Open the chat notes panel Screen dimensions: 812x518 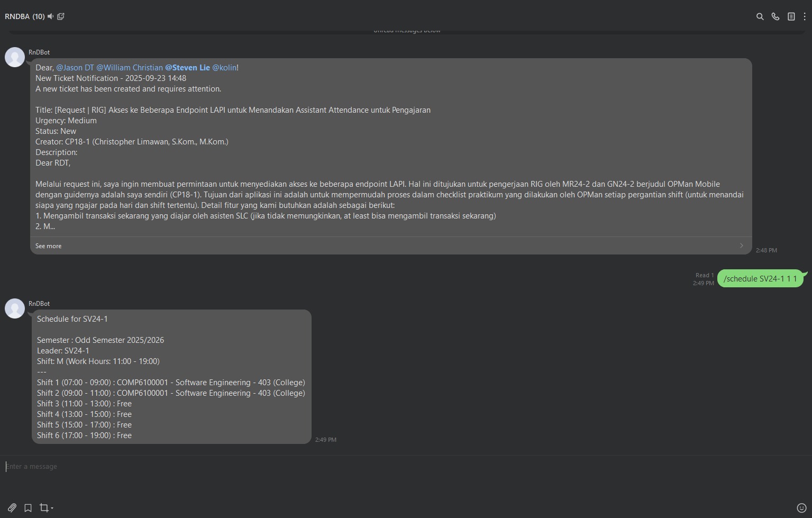tap(791, 16)
